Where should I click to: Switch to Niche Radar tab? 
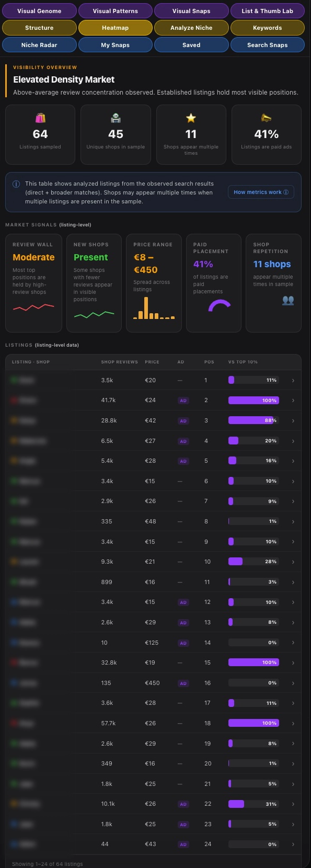39,45
